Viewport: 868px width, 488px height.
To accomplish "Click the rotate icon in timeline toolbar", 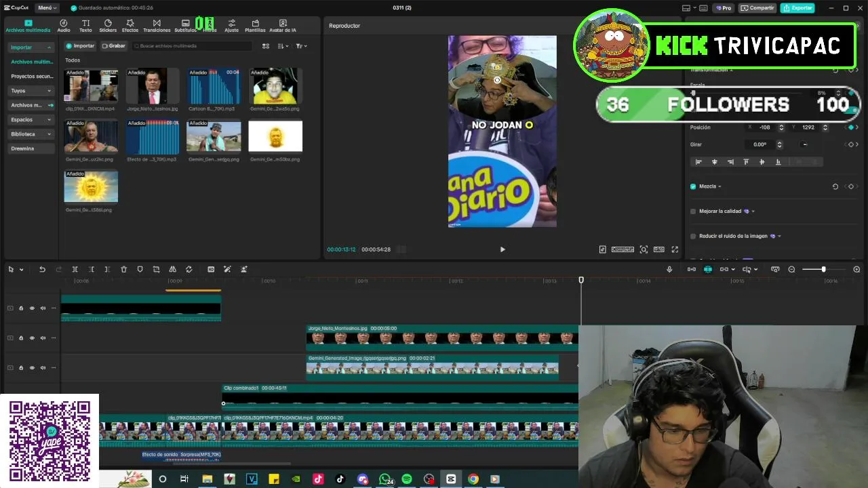I will tap(189, 269).
